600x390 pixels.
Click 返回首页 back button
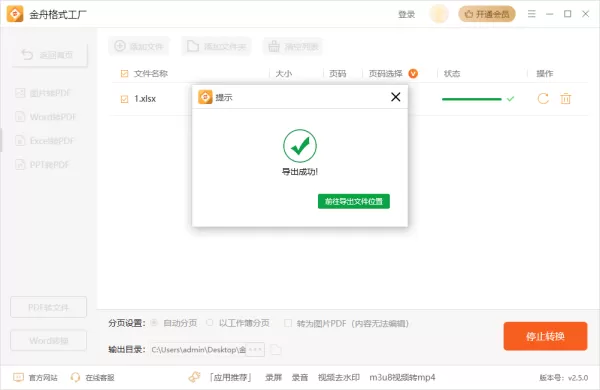pos(49,55)
